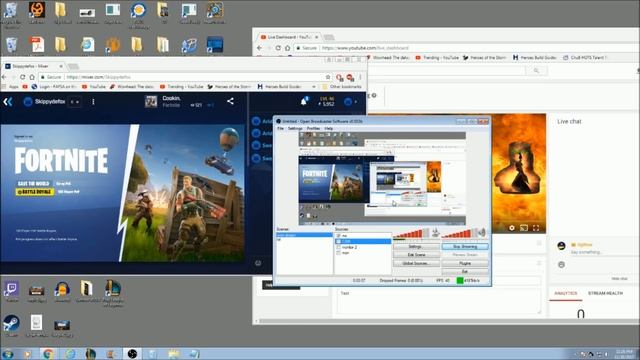Screen dimensions: 640x360
Task: Open YouTube player settings gear
Action: pyautogui.click(x=512, y=228)
